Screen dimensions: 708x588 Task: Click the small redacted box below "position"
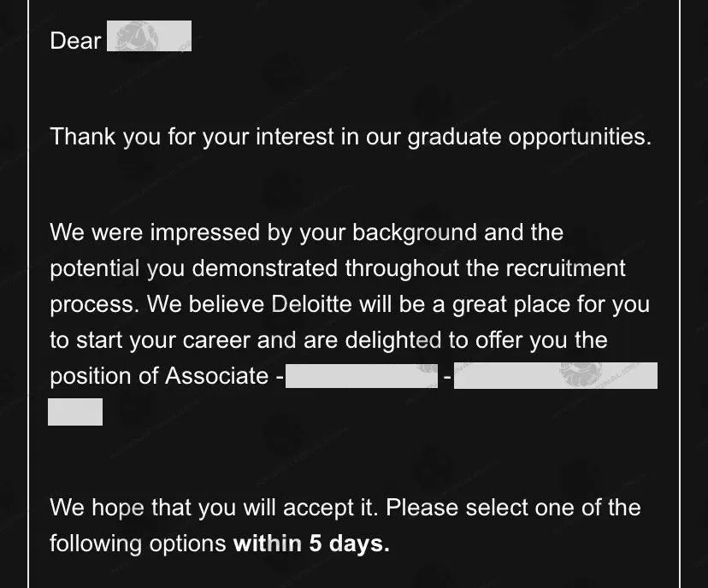tap(75, 412)
